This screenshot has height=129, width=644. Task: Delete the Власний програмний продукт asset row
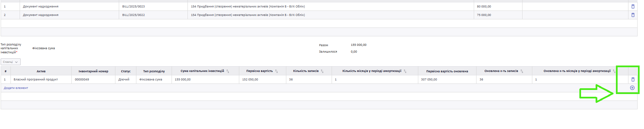[633, 79]
